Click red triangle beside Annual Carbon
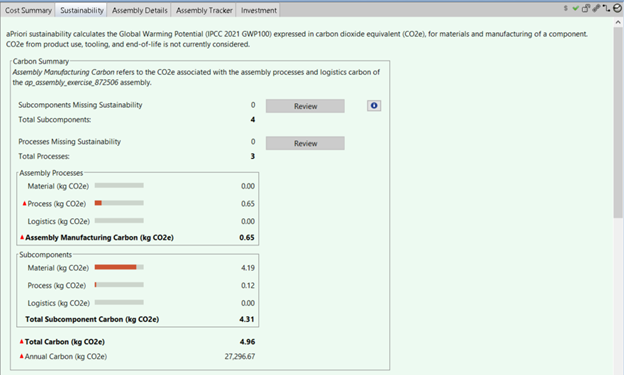This screenshot has height=375, width=624. point(21,356)
